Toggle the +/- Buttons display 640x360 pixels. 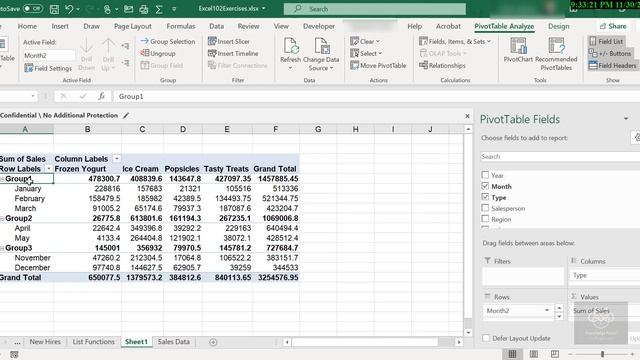[x=610, y=53]
